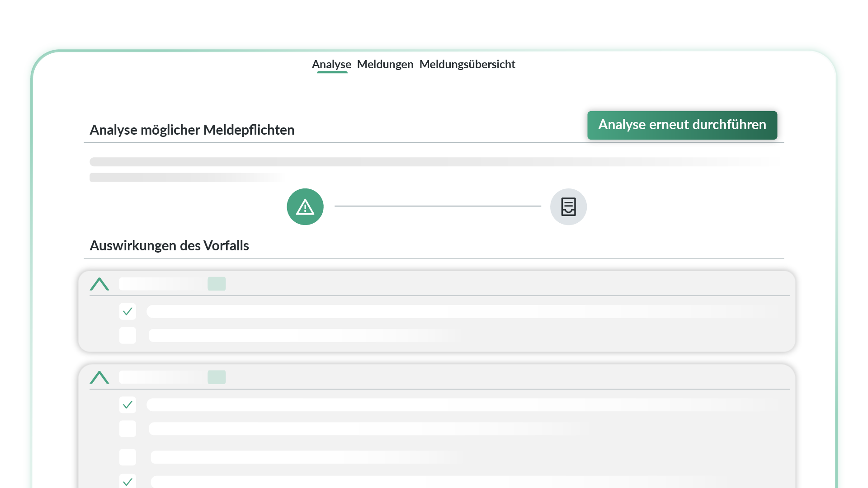This screenshot has height=488, width=868.
Task: Uncheck fourth checkbox in second section
Action: pos(127,481)
